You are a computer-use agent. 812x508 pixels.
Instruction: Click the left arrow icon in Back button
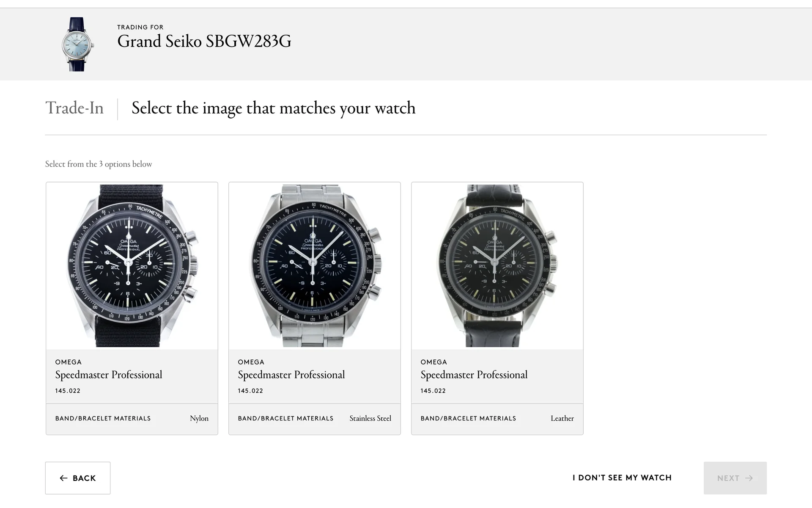(x=63, y=478)
